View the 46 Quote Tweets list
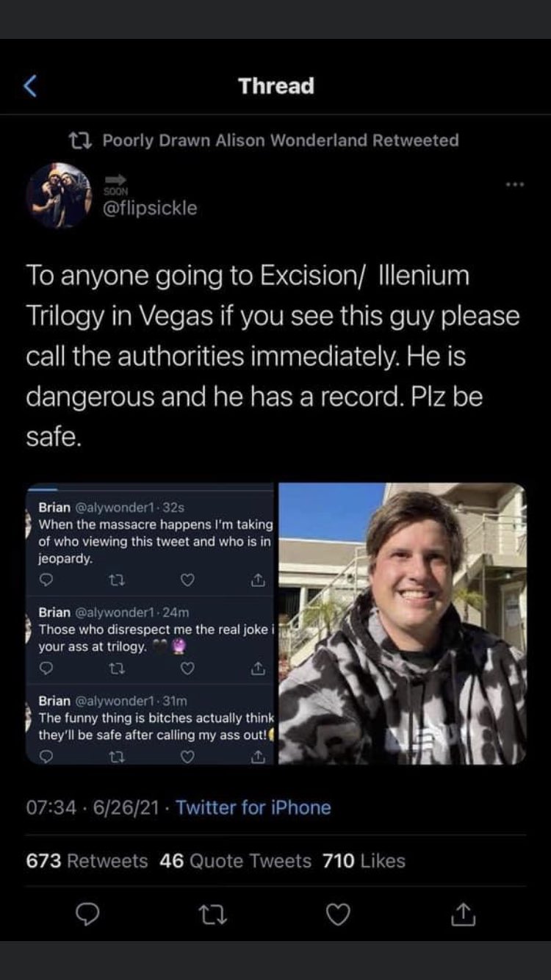 (x=235, y=860)
